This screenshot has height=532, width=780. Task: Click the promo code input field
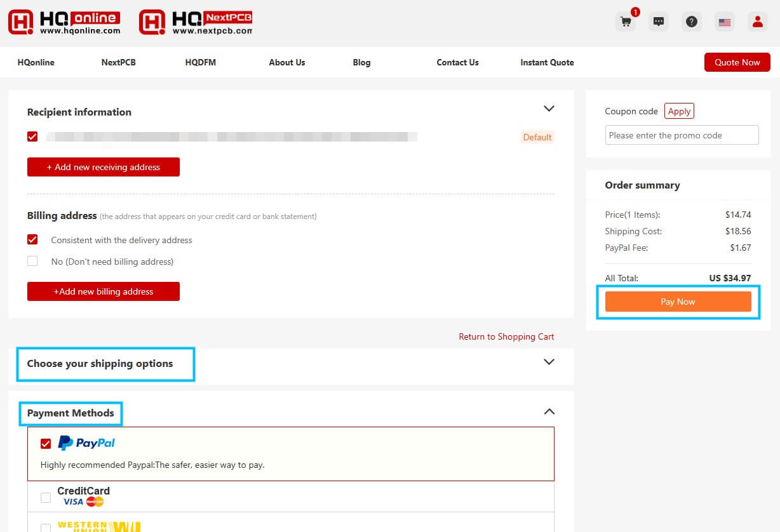(682, 135)
